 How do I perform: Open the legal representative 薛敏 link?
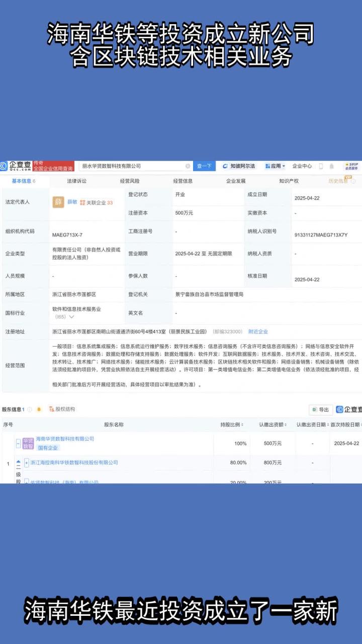72,202
